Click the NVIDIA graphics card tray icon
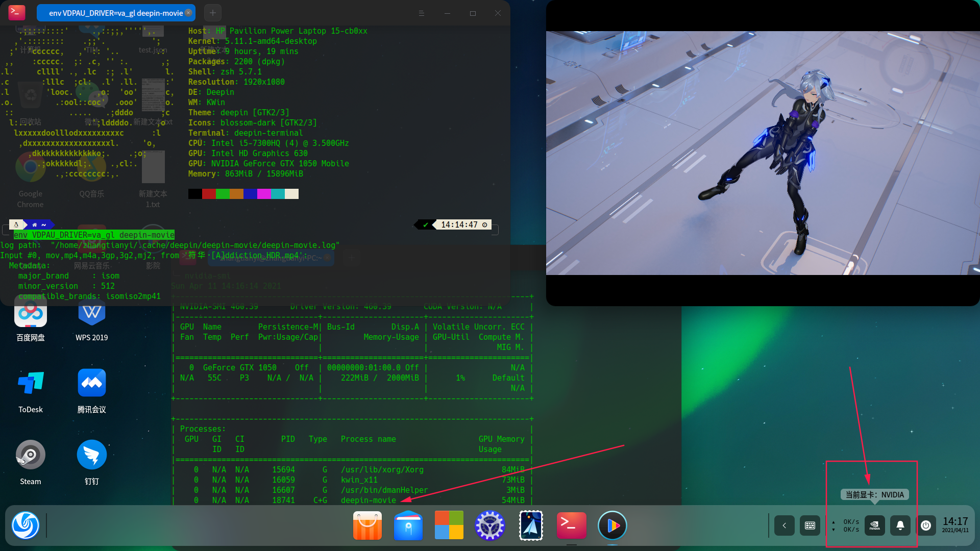Image resolution: width=980 pixels, height=551 pixels. coord(874,525)
